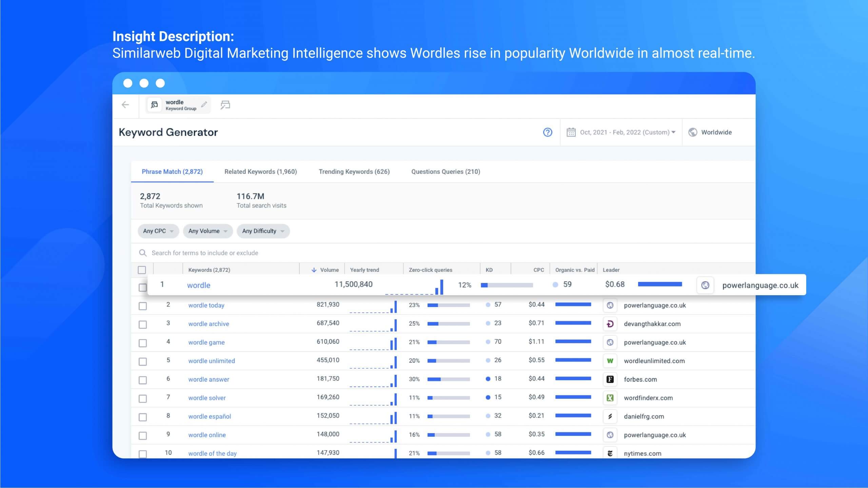Switch to Trending Keywords 626 tab

(x=355, y=171)
